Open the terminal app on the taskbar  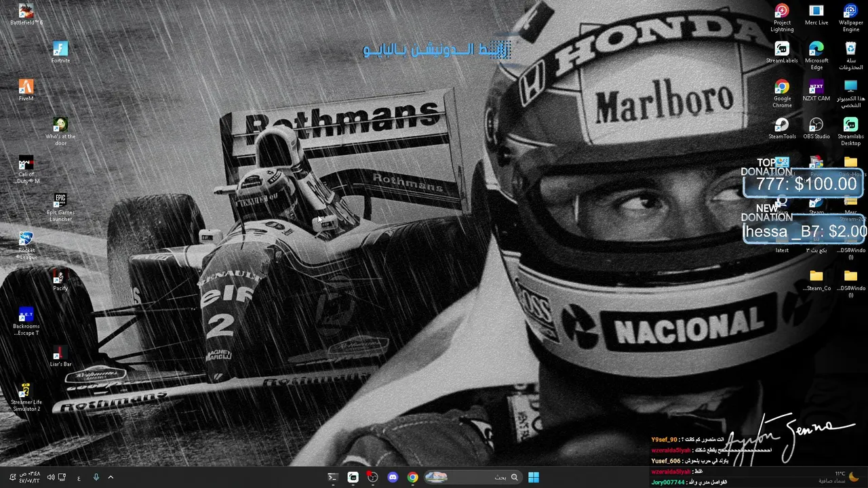point(332,477)
